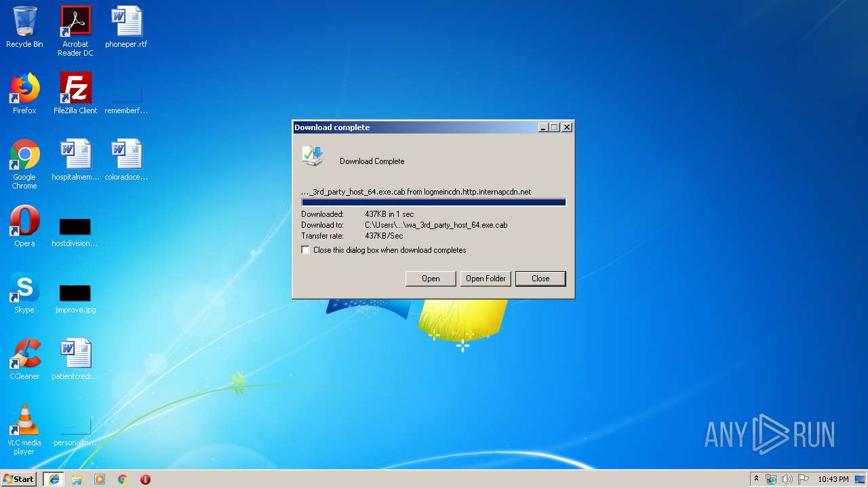Select the hospitalmem... Word document
This screenshot has height=488, width=868.
click(75, 160)
